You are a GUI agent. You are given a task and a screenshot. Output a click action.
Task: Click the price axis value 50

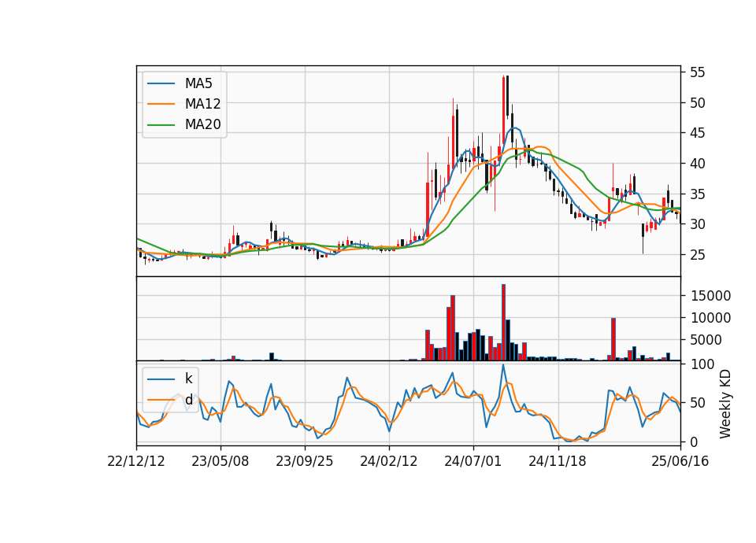click(x=697, y=102)
